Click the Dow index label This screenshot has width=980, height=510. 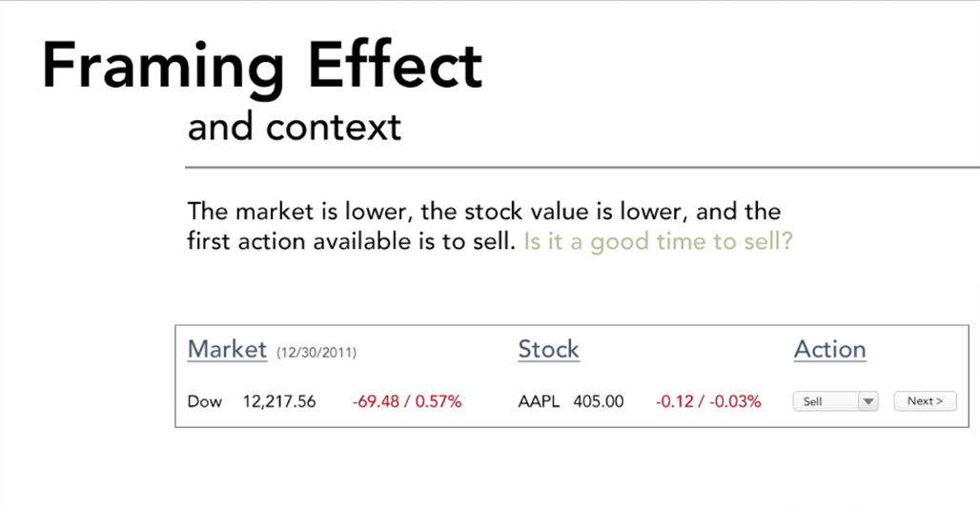click(205, 401)
